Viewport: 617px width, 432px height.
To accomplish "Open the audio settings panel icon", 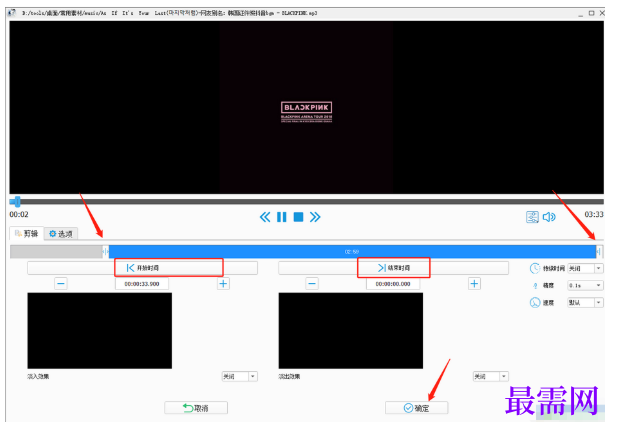I will pos(532,217).
